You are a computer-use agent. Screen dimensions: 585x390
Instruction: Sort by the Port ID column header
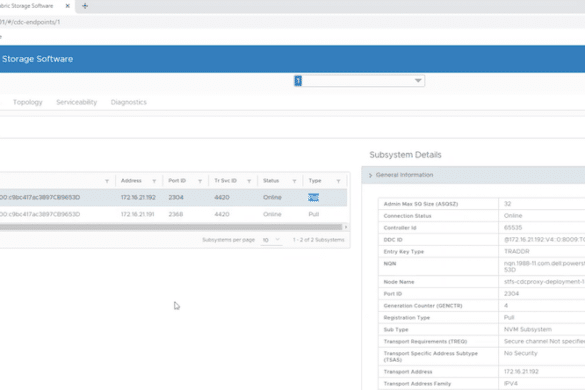click(x=177, y=181)
